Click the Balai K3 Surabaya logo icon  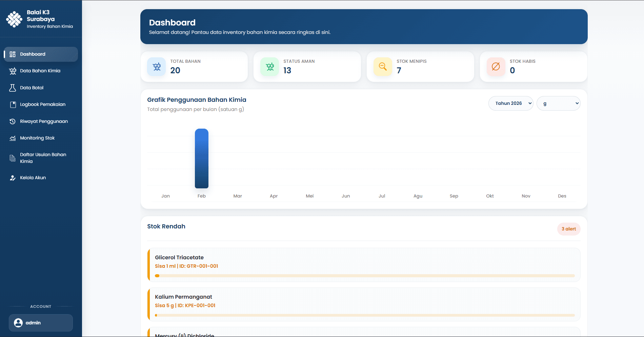14,19
